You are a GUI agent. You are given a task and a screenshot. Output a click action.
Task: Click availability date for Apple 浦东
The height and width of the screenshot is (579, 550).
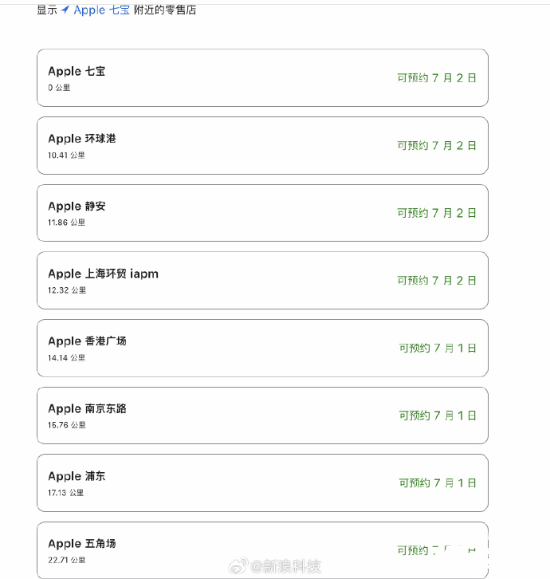[438, 483]
